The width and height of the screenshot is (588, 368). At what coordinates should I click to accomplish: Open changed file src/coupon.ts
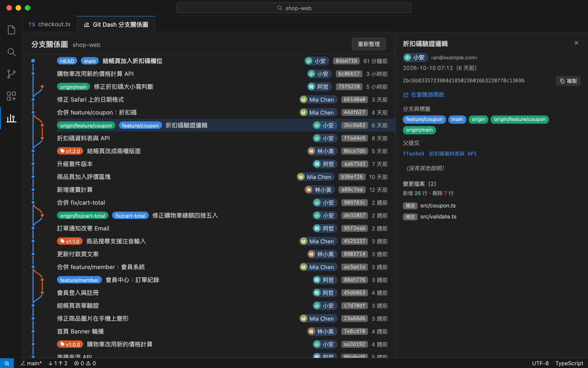pyautogui.click(x=438, y=206)
